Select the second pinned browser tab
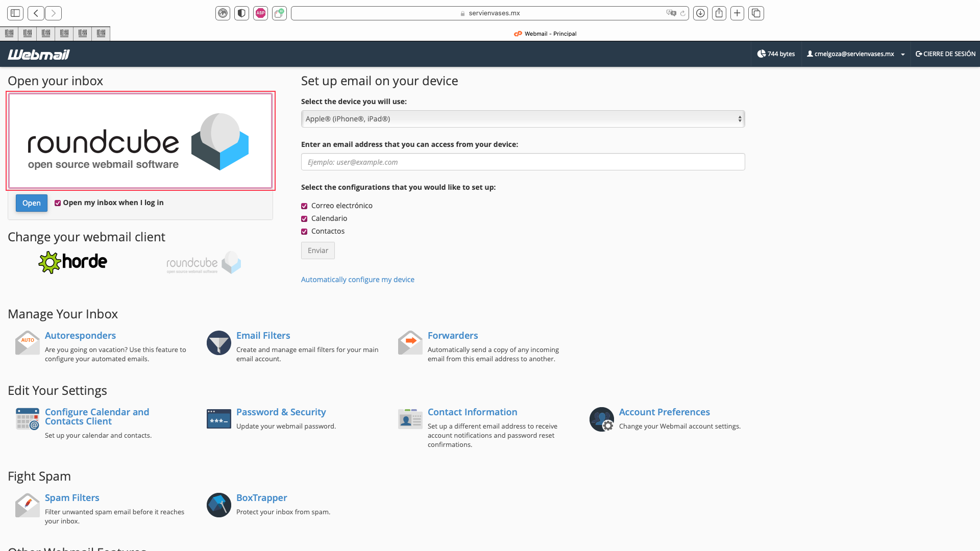Image resolution: width=980 pixels, height=551 pixels. pos(28,34)
